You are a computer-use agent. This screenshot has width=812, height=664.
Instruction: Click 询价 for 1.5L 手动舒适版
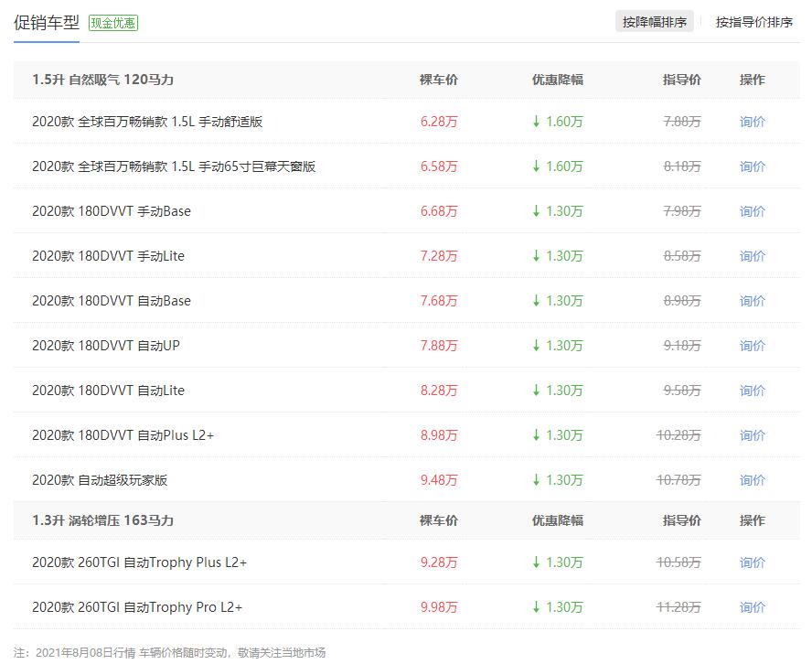point(753,122)
